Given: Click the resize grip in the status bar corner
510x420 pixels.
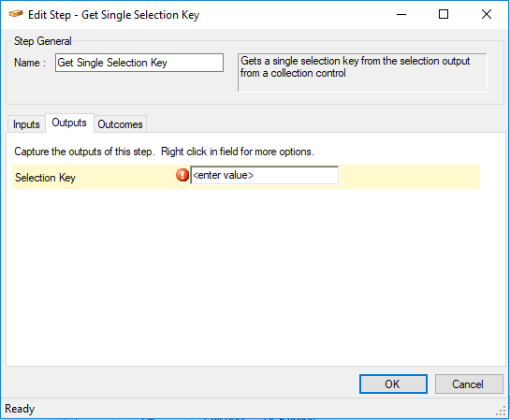Looking at the screenshot, I should click(502, 412).
